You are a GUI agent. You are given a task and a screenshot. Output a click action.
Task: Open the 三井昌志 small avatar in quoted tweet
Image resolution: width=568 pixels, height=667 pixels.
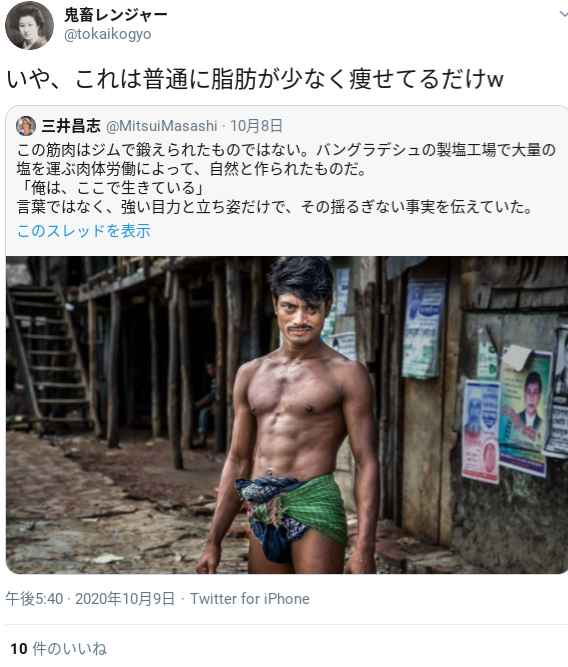point(26,126)
